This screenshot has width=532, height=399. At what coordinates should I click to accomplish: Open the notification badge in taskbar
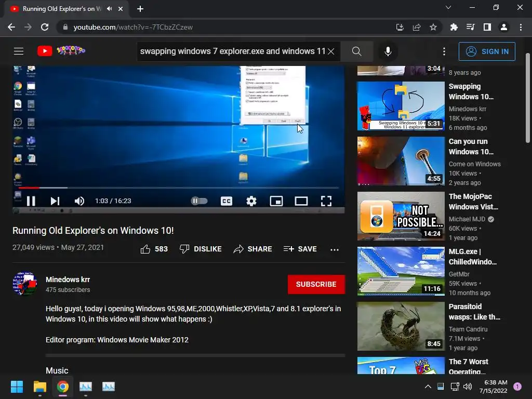click(517, 387)
